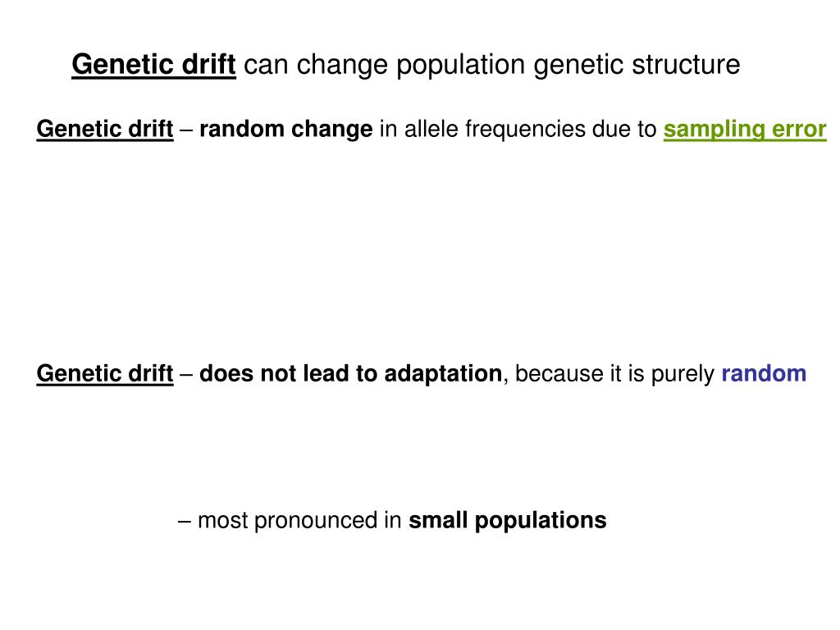This screenshot has height=630, width=840.
Task: Click "Genetic drift" before "random change"
Action: point(105,129)
